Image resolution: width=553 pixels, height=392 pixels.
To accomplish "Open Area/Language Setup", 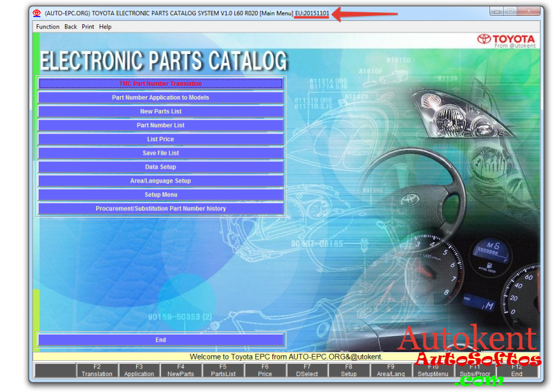I will coord(160,180).
